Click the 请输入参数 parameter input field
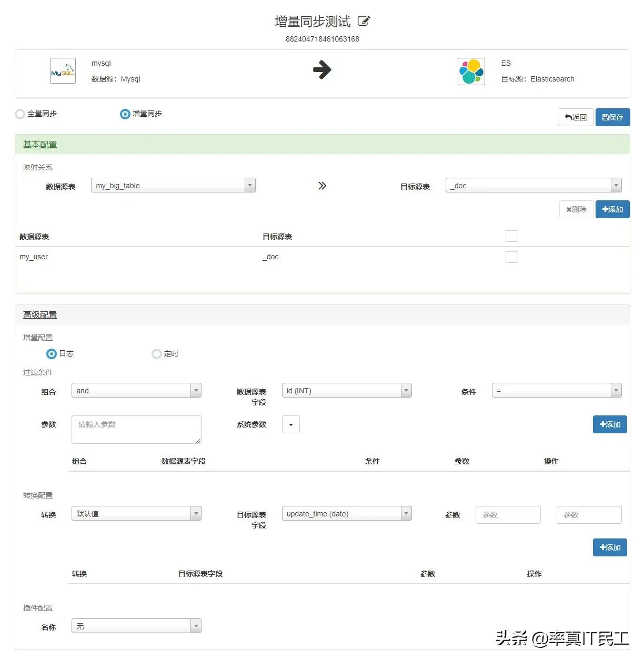Viewport: 644px width, 661px height. click(136, 429)
